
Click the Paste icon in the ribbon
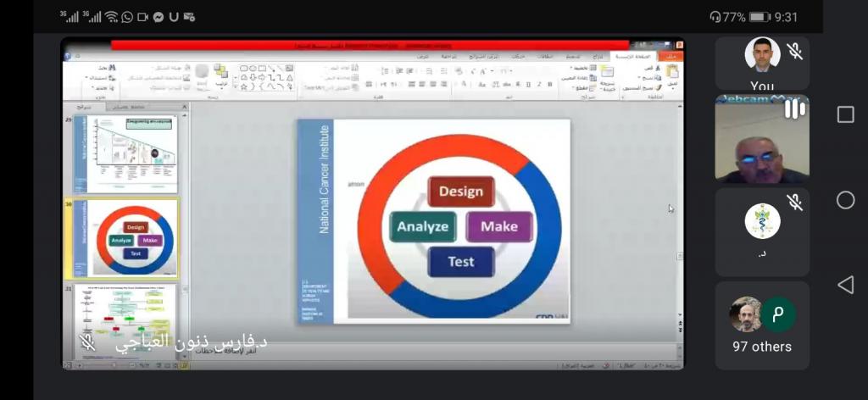[672, 73]
